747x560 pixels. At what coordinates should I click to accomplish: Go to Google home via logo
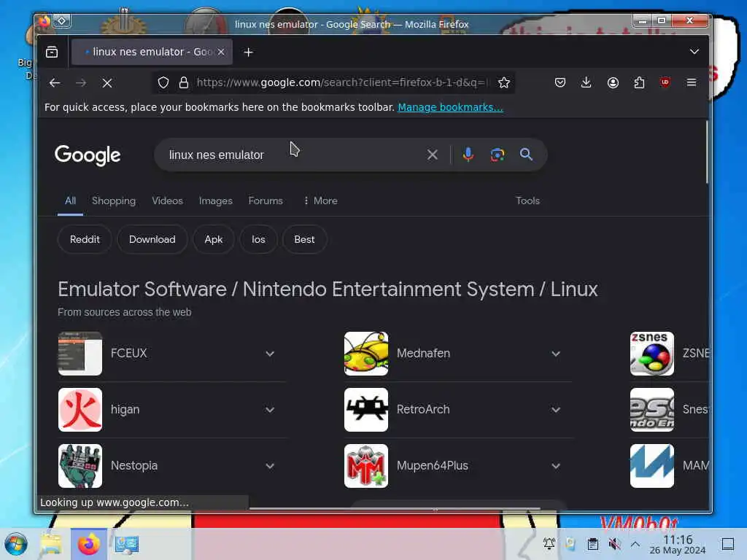[x=88, y=155]
